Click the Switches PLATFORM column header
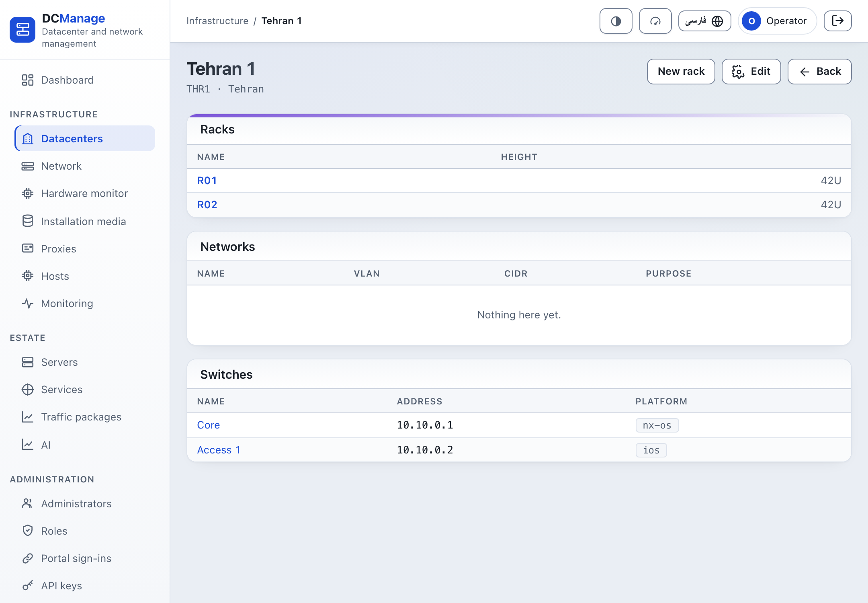This screenshot has height=603, width=868. coord(661,401)
